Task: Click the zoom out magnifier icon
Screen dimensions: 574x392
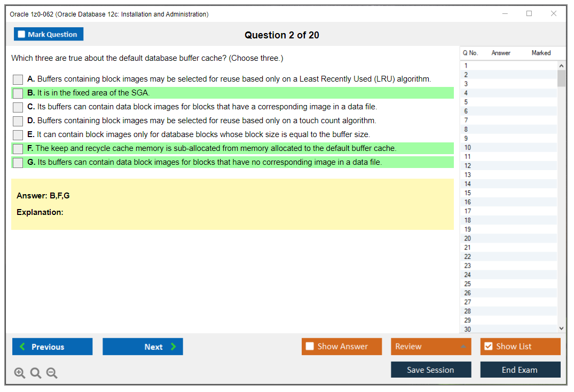Action: coord(52,373)
